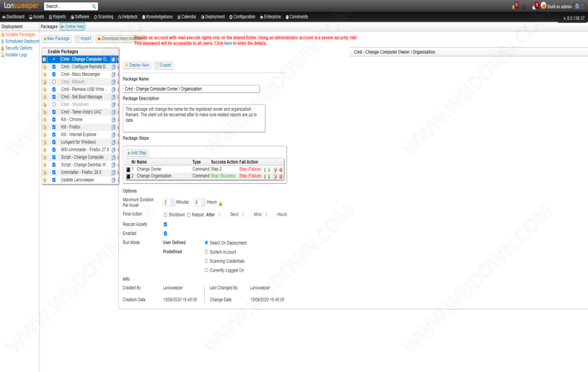Adjust the Hours duration stepper

coord(204,202)
